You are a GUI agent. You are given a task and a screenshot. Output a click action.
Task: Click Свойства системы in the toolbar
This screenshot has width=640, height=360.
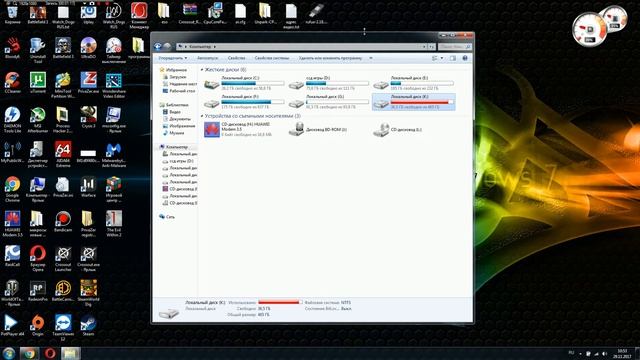(x=272, y=58)
